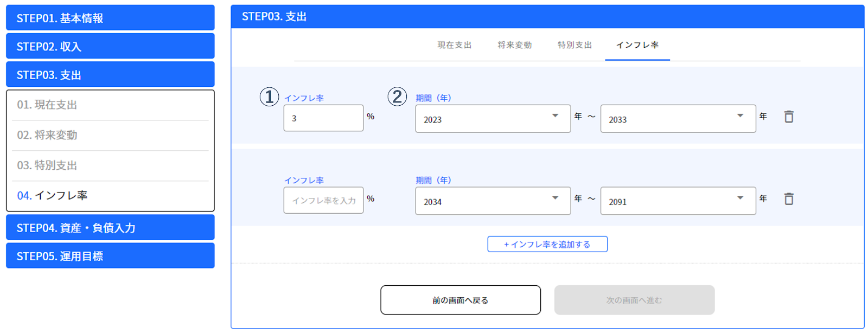Open the 2034 start year dropdown
This screenshot has height=333, width=868.
pos(493,201)
